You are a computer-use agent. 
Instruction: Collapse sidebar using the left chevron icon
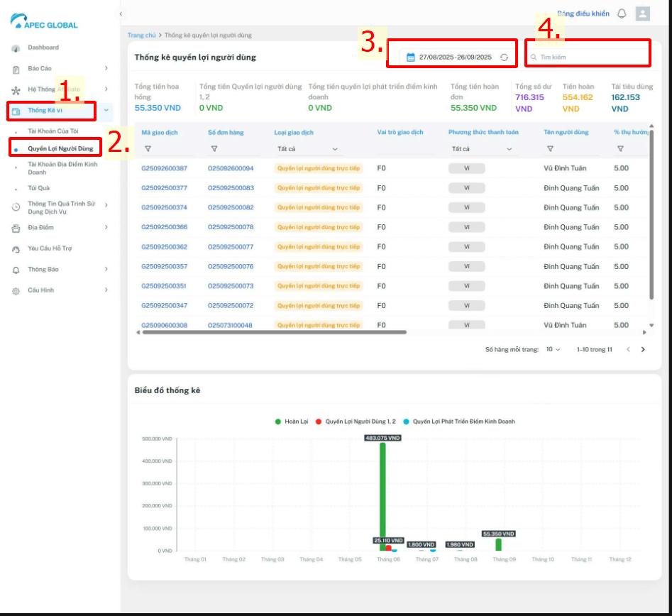(x=121, y=13)
